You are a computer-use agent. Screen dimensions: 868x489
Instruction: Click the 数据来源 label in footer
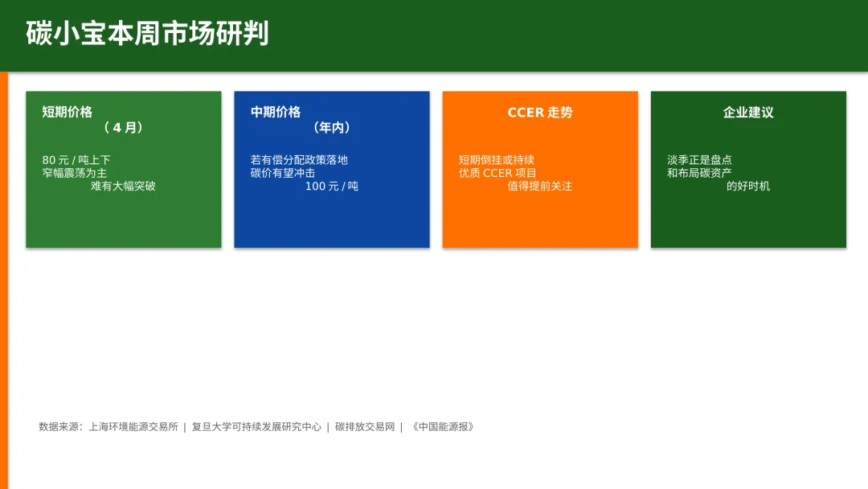pos(60,427)
